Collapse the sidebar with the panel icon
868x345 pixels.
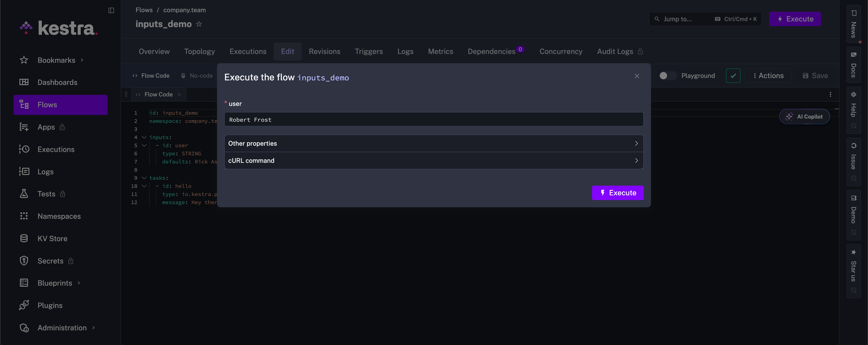111,10
